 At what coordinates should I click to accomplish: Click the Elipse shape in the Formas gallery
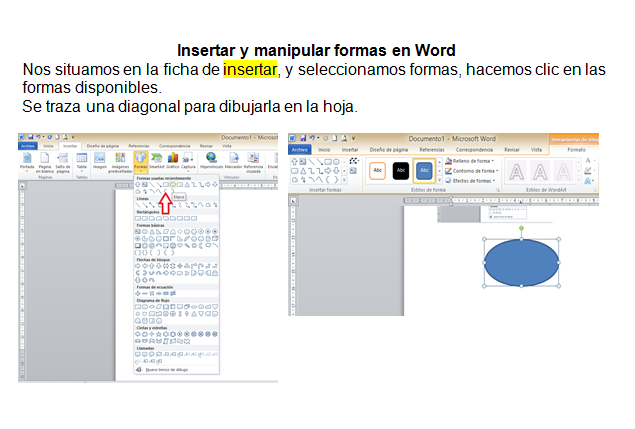pos(172,185)
